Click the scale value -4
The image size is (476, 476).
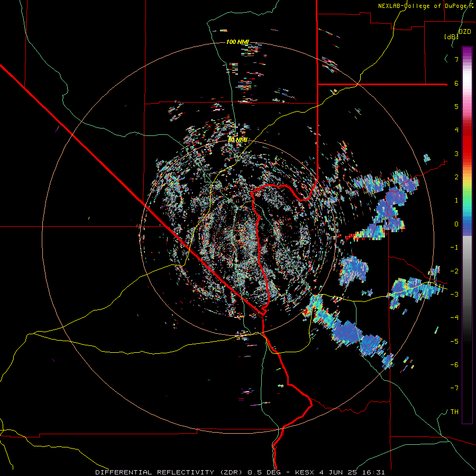[x=454, y=318]
